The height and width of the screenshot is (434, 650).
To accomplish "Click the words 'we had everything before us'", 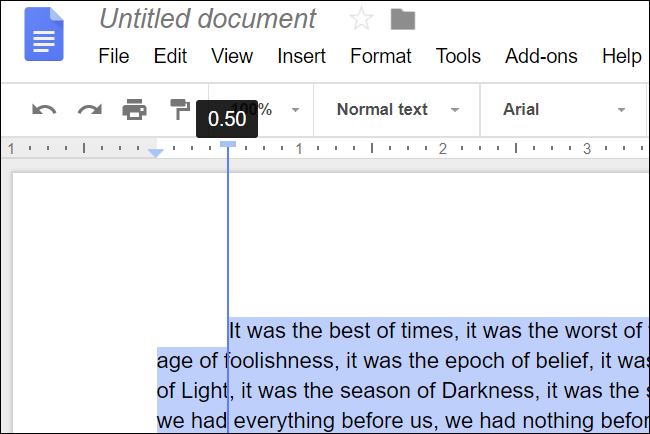I will (x=295, y=421).
